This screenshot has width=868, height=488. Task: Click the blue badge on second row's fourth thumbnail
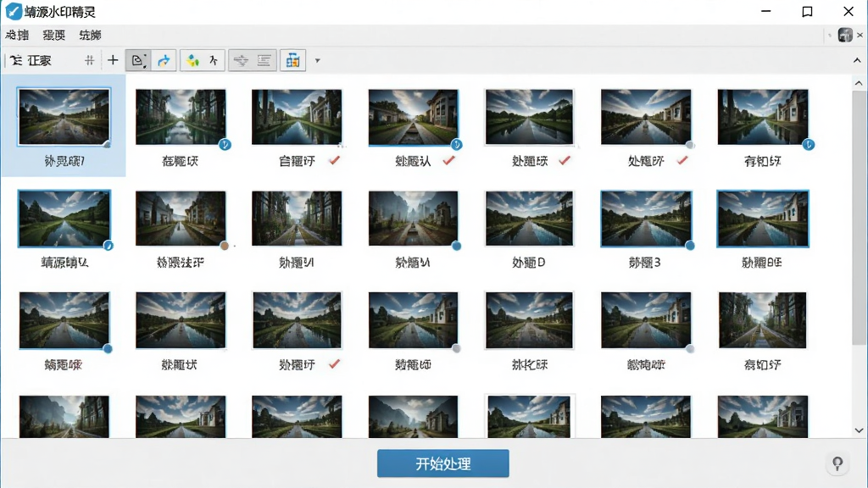click(456, 246)
